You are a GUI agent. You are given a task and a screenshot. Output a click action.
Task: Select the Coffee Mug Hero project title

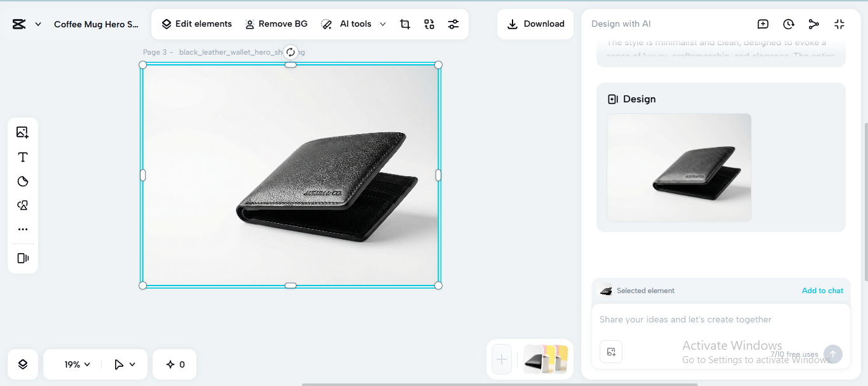tap(96, 24)
